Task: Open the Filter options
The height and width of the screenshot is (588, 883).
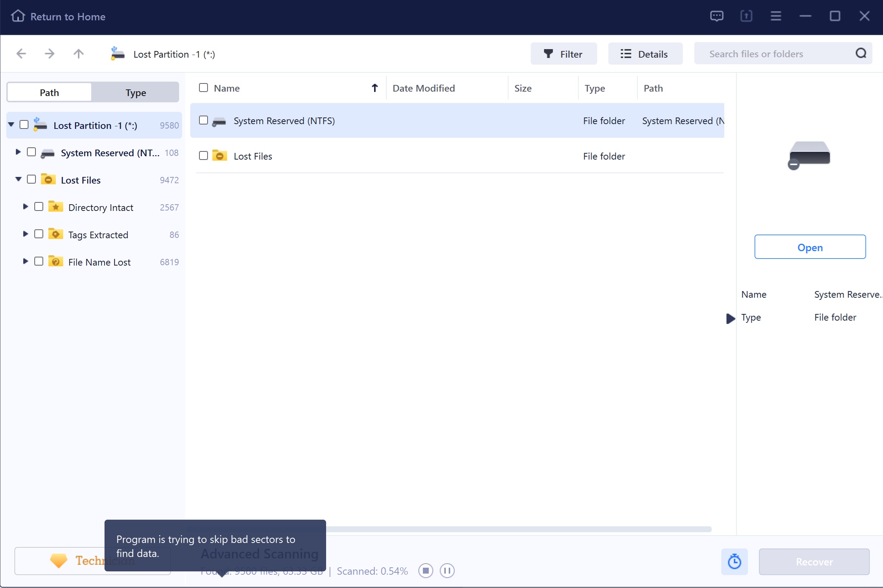Action: (x=564, y=54)
